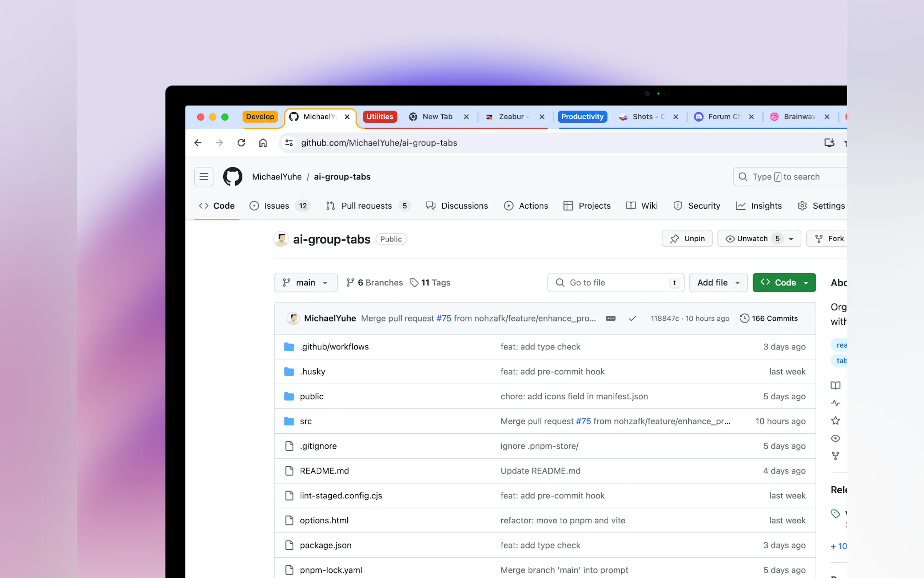This screenshot has width=924, height=578.
Task: Click the star icon in sidebar
Action: [x=835, y=420]
